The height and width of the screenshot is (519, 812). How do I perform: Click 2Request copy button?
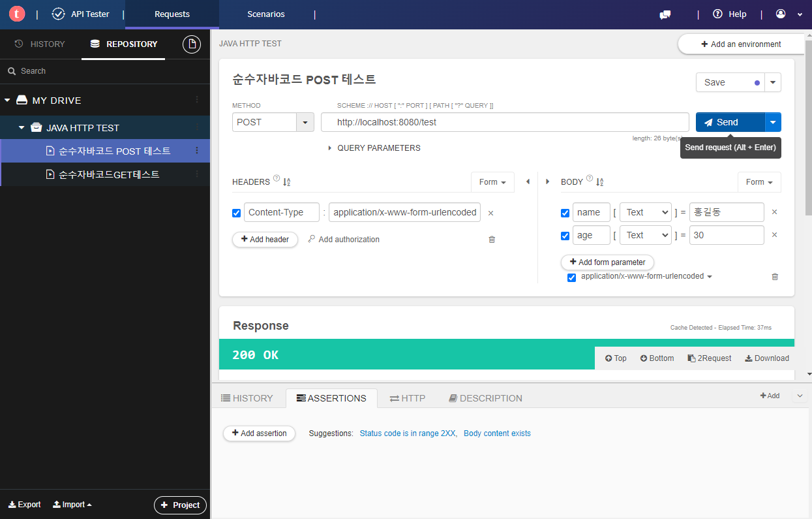pos(710,358)
